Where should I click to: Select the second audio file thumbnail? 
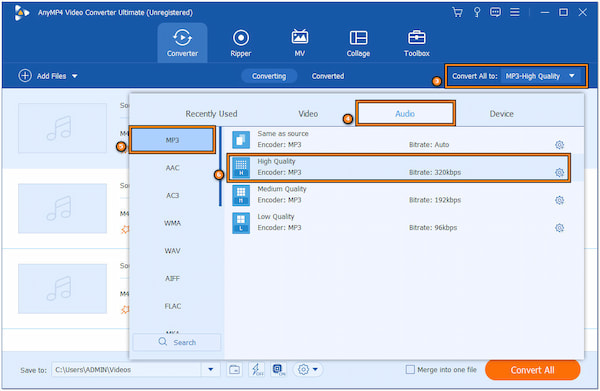pos(62,208)
